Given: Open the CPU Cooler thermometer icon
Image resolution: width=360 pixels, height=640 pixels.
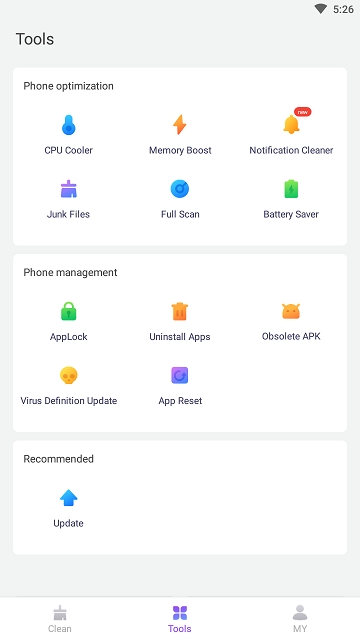Looking at the screenshot, I should click(69, 125).
